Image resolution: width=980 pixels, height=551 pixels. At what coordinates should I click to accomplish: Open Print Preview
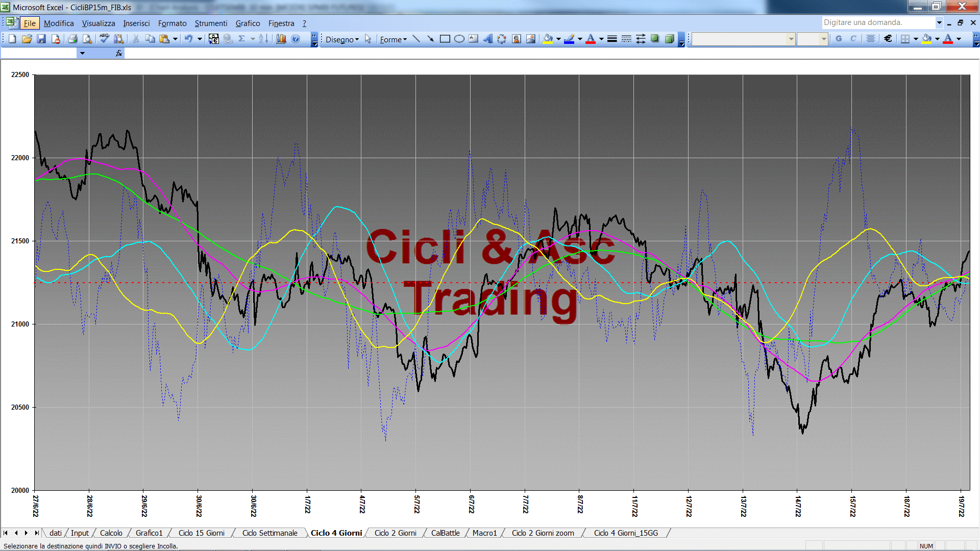[x=87, y=39]
